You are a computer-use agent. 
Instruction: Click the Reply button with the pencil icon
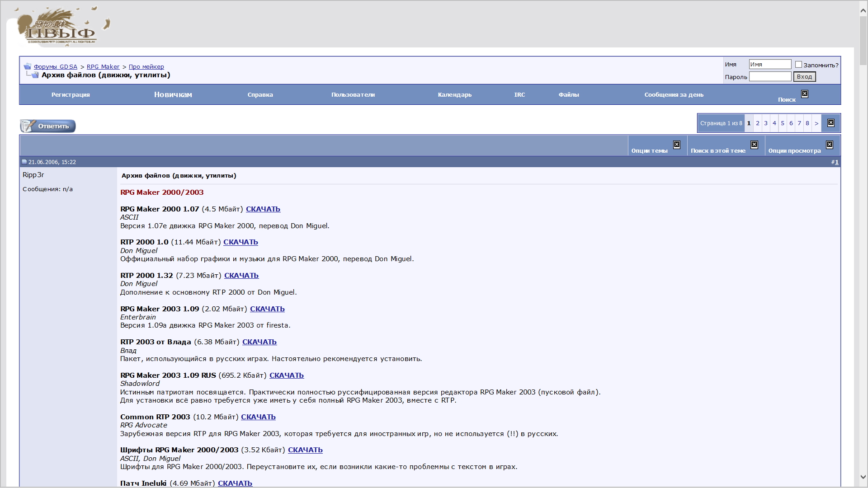point(48,126)
